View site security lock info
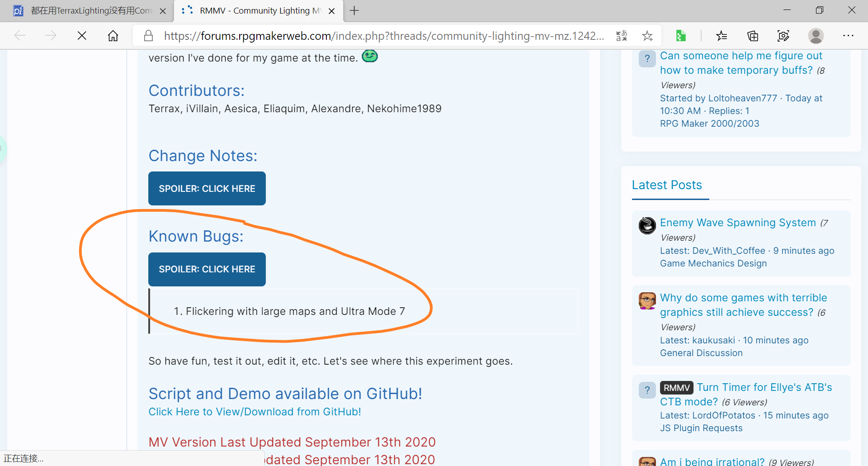Image resolution: width=868 pixels, height=466 pixels. (x=148, y=36)
